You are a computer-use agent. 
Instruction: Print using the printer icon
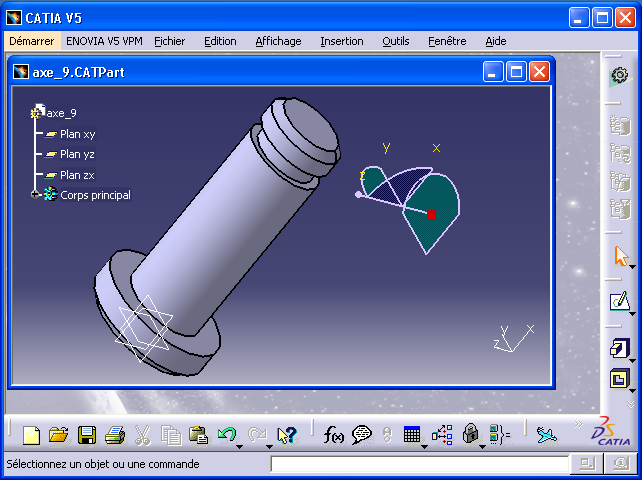tap(115, 435)
